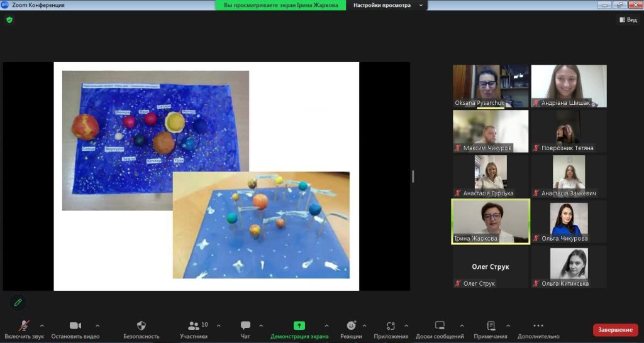
Task: Open the Настройки просмотра dropdown
Action: point(386,5)
